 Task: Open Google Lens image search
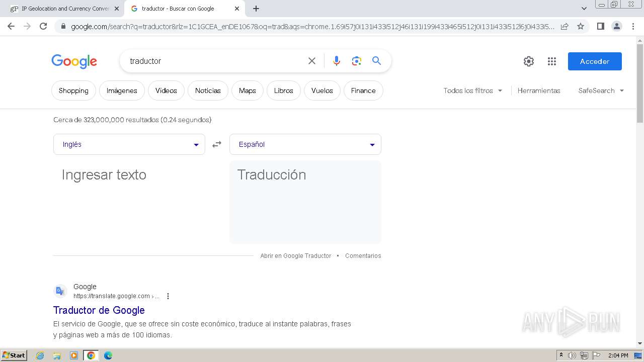357,61
